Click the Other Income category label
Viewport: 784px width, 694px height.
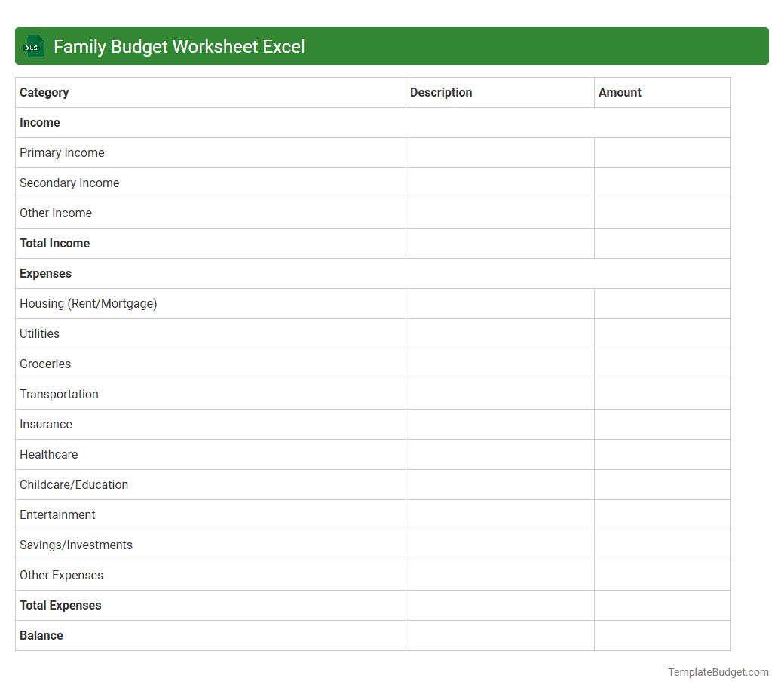coord(56,213)
